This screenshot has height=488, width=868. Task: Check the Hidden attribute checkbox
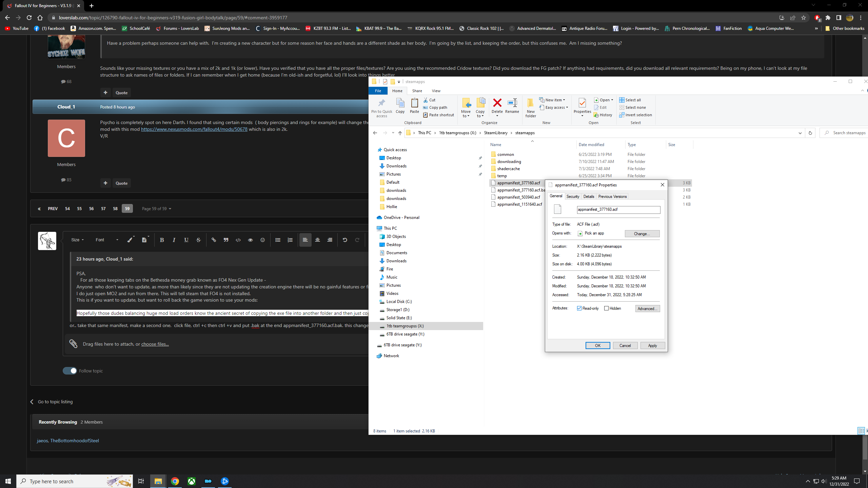[x=607, y=308]
